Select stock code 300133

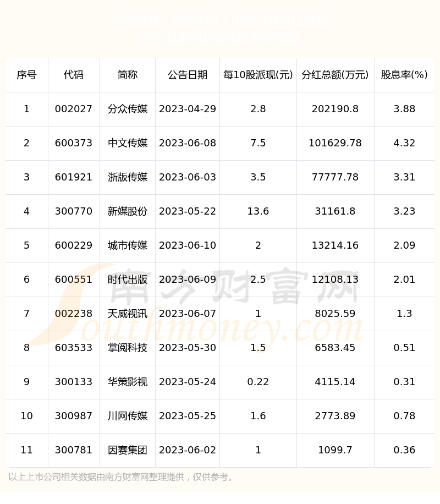74,381
